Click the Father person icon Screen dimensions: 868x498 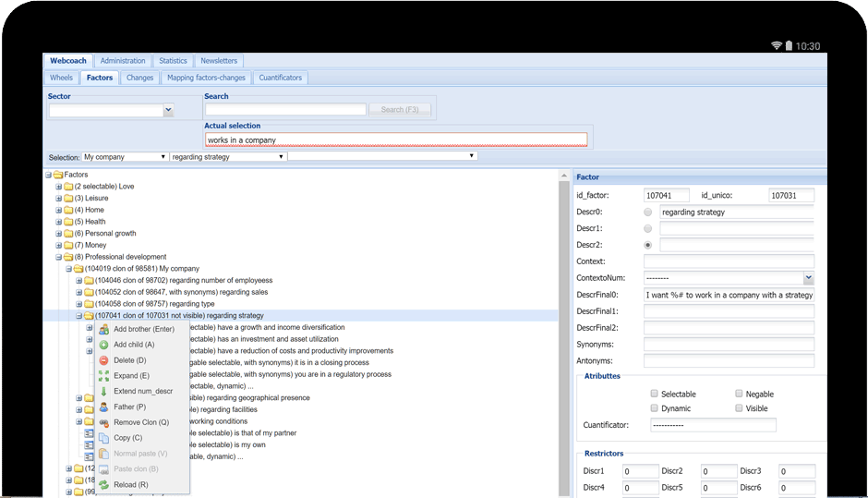pyautogui.click(x=103, y=407)
